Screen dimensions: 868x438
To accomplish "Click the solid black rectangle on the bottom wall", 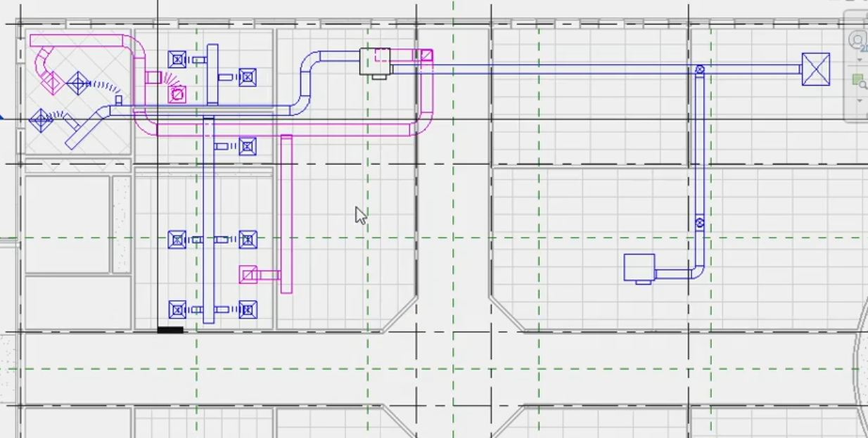I will click(170, 329).
